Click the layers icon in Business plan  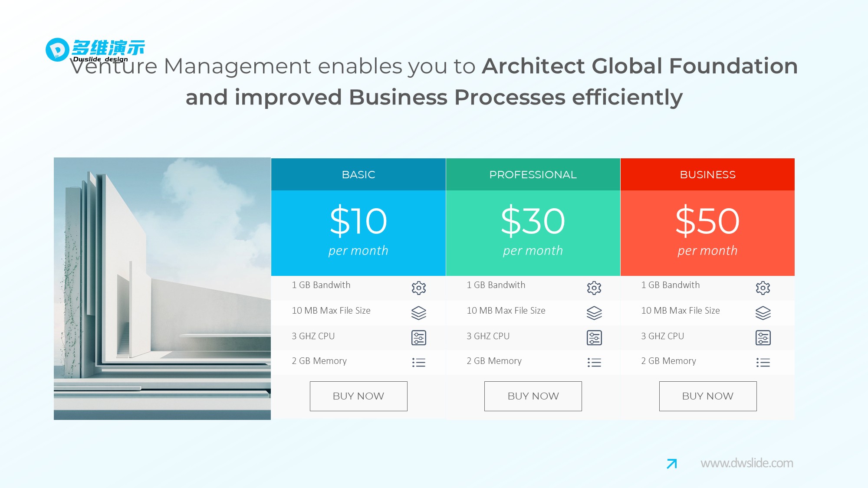click(763, 313)
